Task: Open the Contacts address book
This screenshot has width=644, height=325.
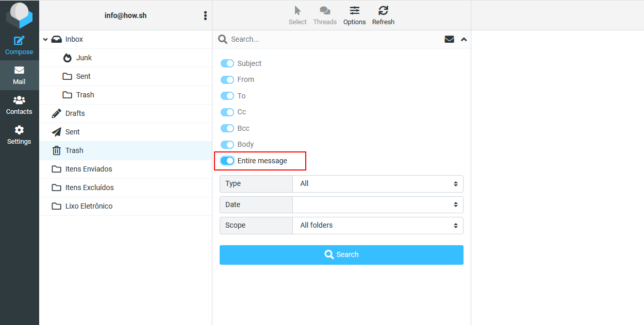Action: [19, 105]
